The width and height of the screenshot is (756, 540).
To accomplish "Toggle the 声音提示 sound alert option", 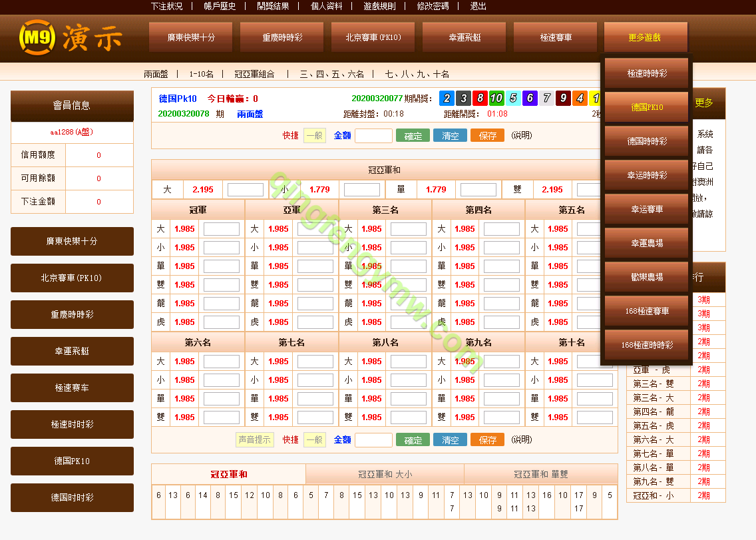I will pos(255,440).
